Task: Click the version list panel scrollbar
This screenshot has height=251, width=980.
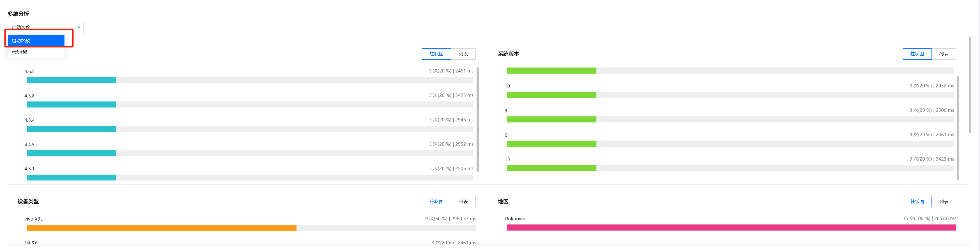Action: tap(477, 119)
